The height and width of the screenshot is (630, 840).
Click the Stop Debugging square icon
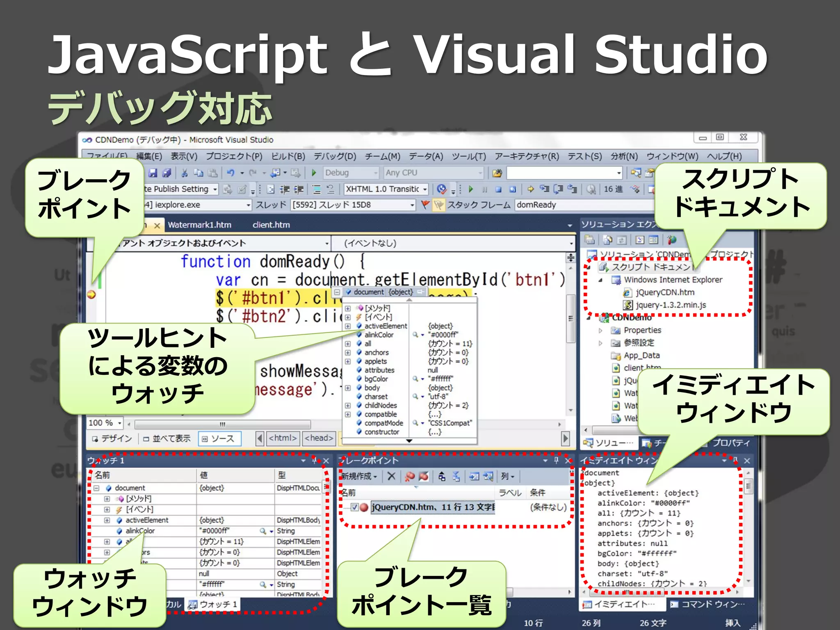[498, 189]
